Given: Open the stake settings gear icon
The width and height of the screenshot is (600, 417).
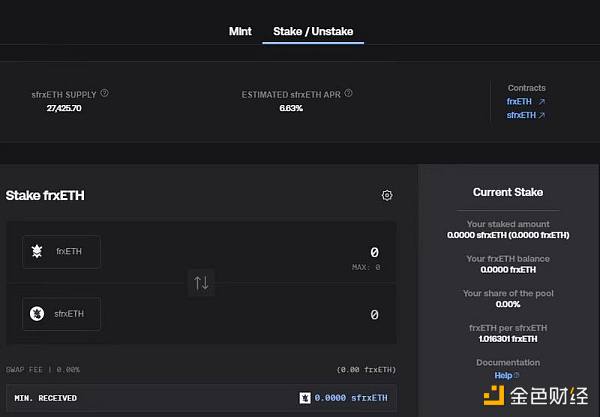Looking at the screenshot, I should coord(387,195).
